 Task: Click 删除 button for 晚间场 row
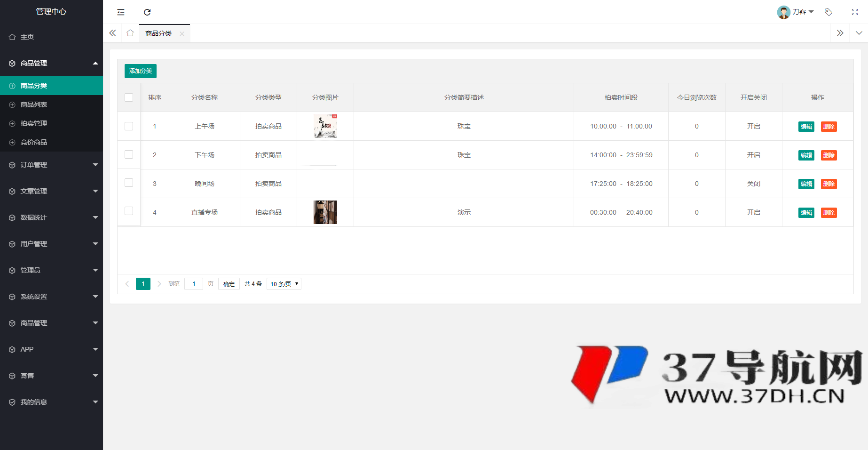tap(829, 184)
